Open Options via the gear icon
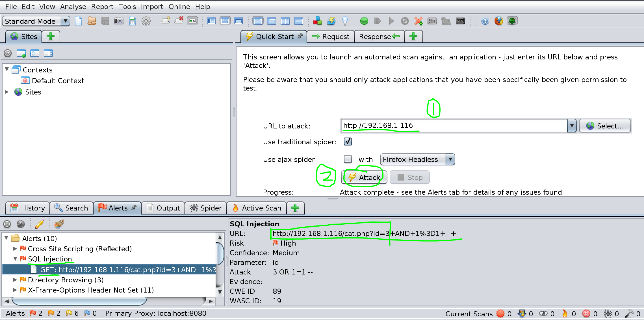Image resolution: width=644 pixels, height=320 pixels. click(x=146, y=21)
